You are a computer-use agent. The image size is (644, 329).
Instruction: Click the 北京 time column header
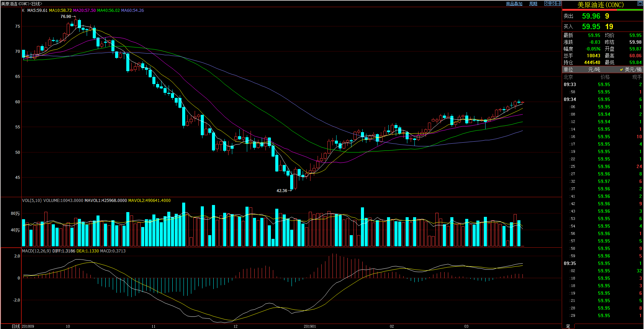pos(568,77)
